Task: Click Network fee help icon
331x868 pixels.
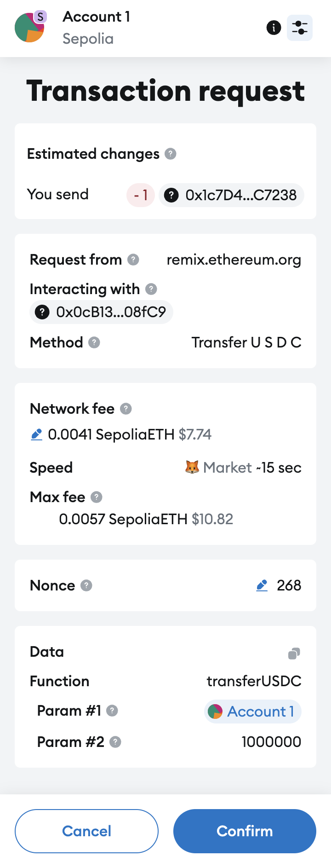Action: coord(126,409)
